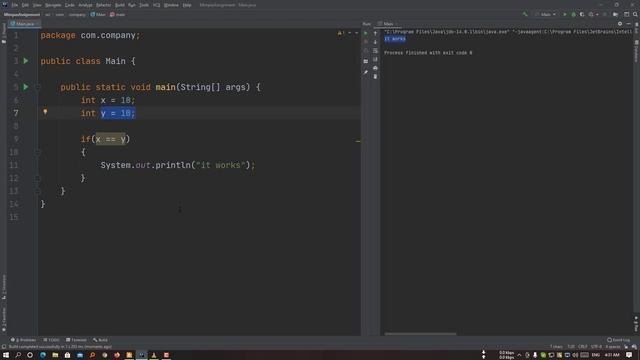This screenshot has height=360, width=640.
Task: Collapse the code block fold marker at line 10
Action: 37,152
